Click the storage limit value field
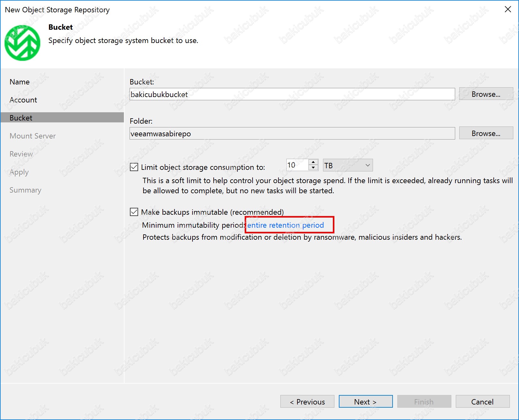 (296, 165)
